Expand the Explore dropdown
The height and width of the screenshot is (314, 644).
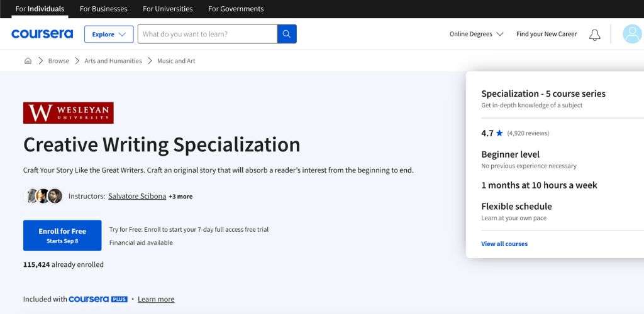[x=109, y=35]
